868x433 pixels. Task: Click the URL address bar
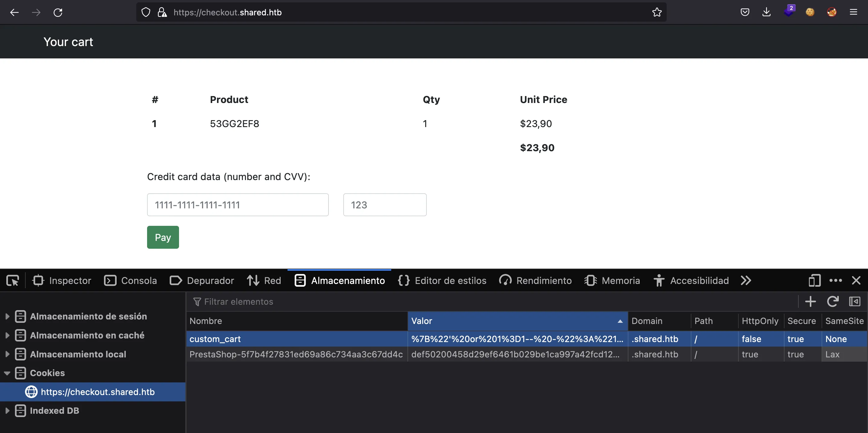tap(401, 12)
